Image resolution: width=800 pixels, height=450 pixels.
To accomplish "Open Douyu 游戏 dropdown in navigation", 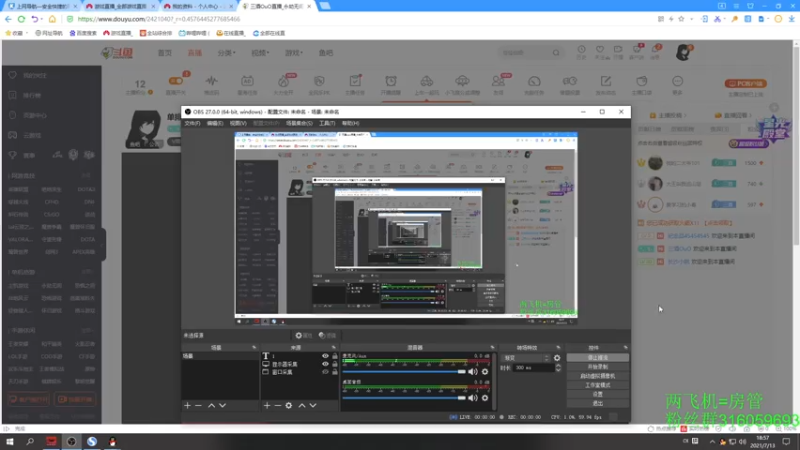I will (x=294, y=53).
